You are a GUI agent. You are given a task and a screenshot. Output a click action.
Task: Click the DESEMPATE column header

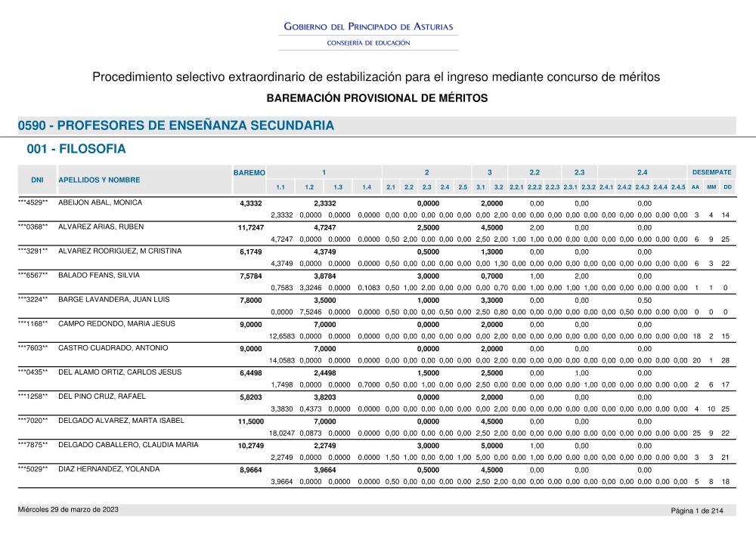tap(711, 173)
